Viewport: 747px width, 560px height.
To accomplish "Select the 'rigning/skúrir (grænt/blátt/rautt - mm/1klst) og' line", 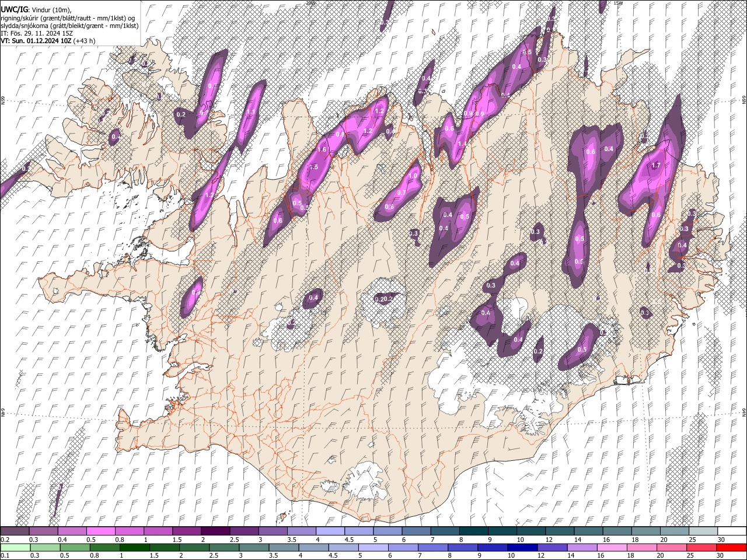I will tap(68, 18).
